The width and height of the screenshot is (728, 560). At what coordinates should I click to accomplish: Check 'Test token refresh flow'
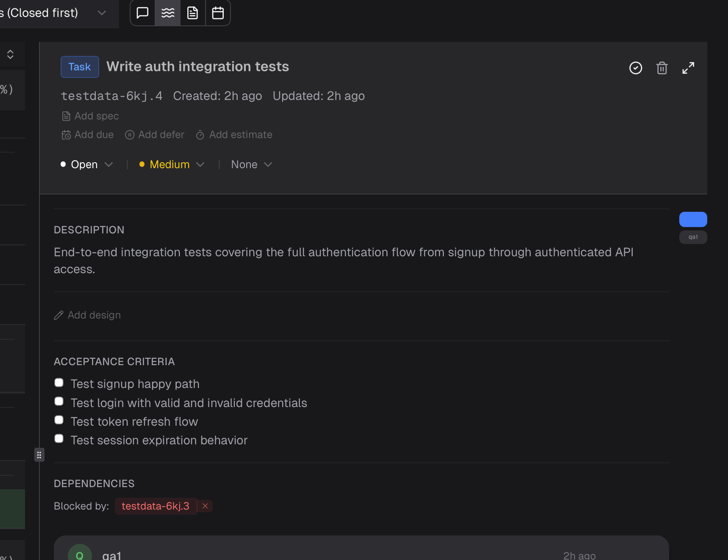pyautogui.click(x=58, y=420)
